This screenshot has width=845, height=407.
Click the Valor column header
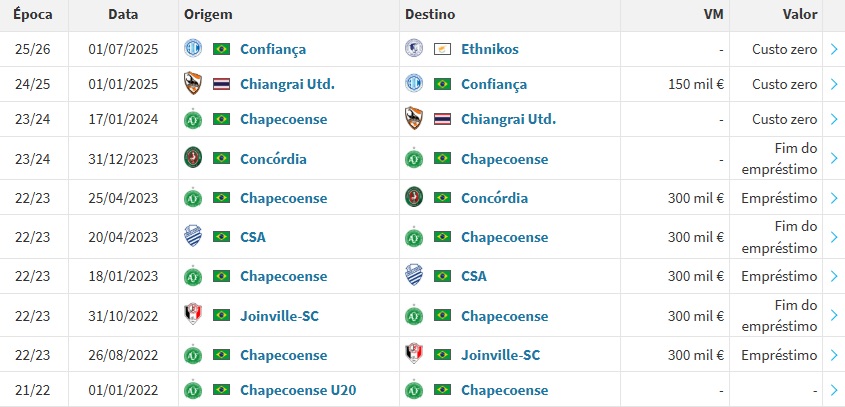click(800, 15)
